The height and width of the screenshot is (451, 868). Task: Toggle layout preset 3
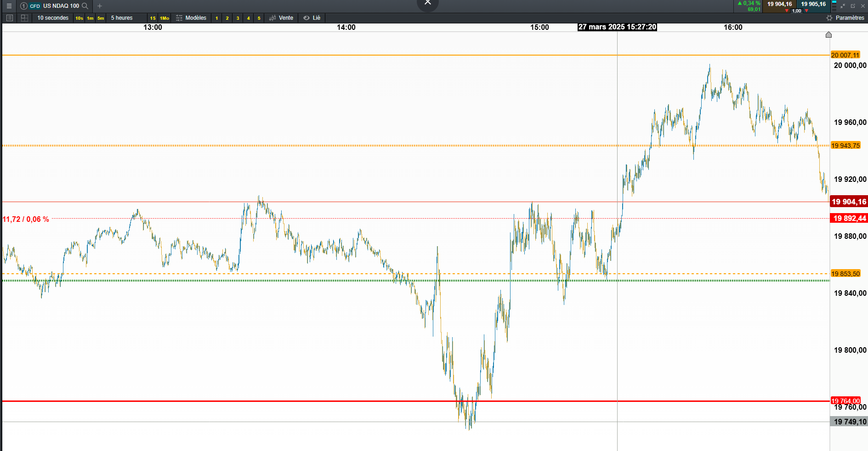(238, 18)
